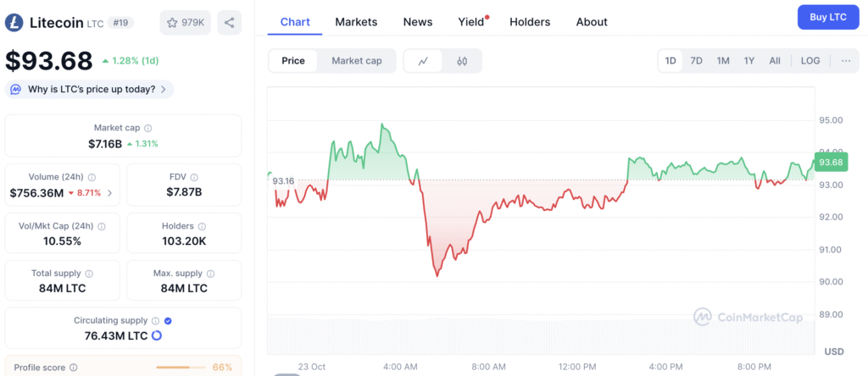This screenshot has width=868, height=376.
Task: Switch to the Holders tab
Action: [530, 22]
